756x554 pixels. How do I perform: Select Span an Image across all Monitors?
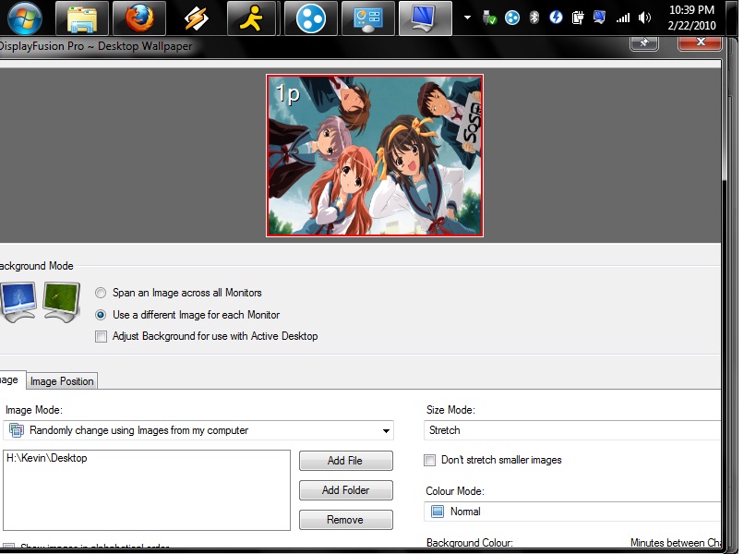tap(102, 293)
